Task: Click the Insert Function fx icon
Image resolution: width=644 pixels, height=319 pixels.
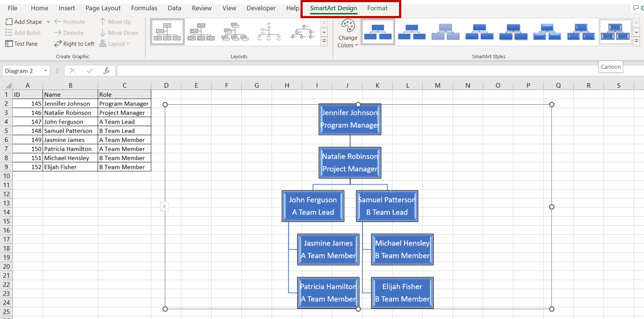Action: pos(106,71)
